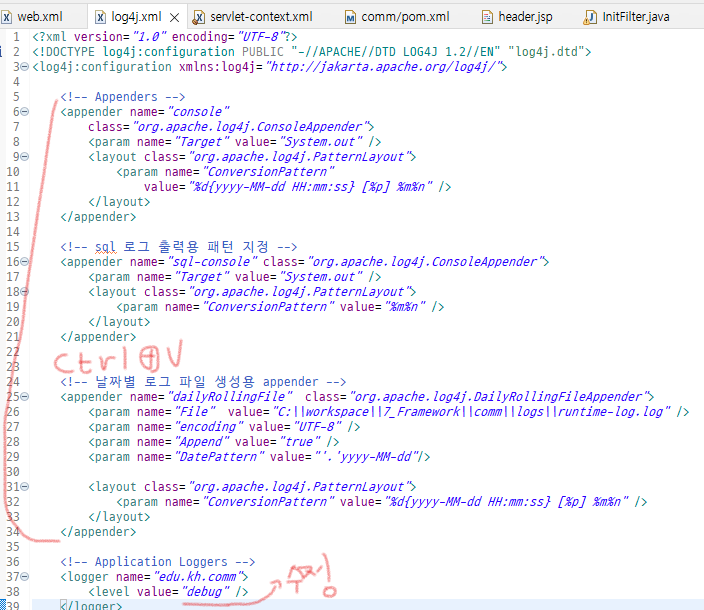
Task: Click the header.jsp file icon
Action: click(487, 18)
